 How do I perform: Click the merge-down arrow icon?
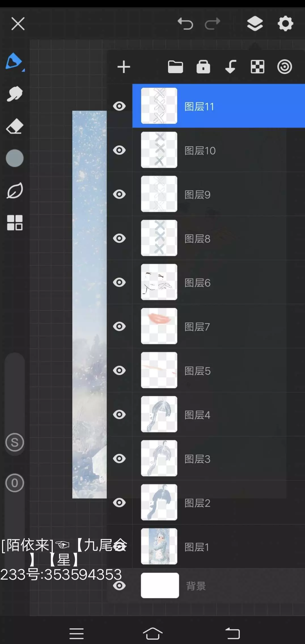pos(230,67)
